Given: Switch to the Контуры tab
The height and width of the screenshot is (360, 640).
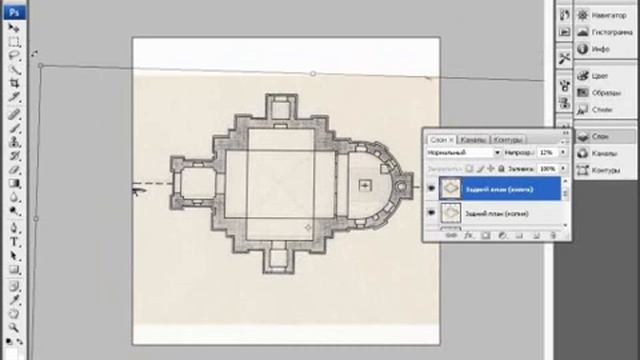Looking at the screenshot, I should (508, 140).
